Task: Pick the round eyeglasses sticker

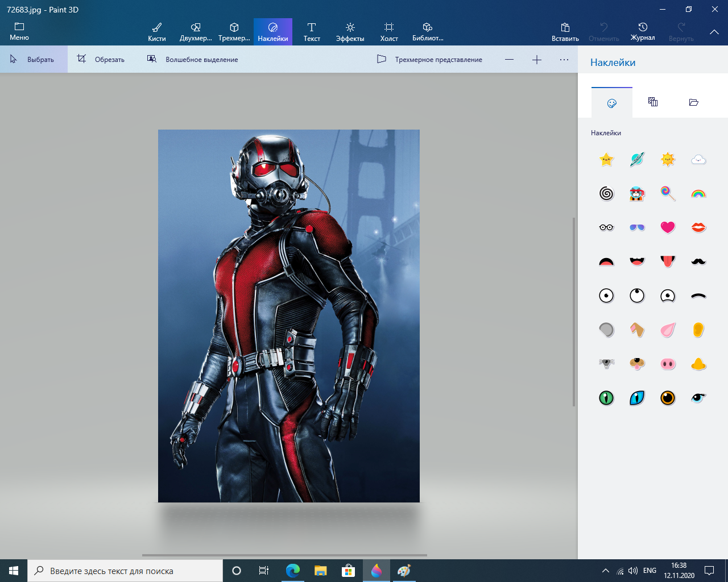Action: tap(607, 227)
